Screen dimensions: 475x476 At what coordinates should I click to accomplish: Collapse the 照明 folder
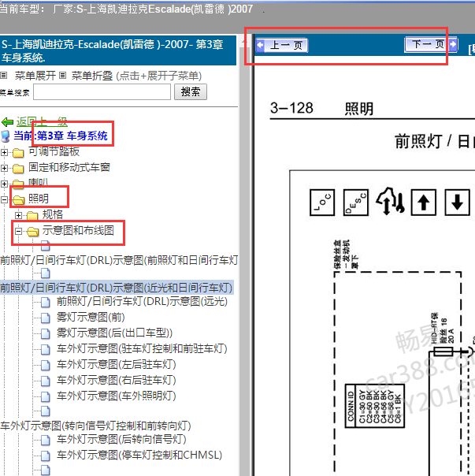4,199
